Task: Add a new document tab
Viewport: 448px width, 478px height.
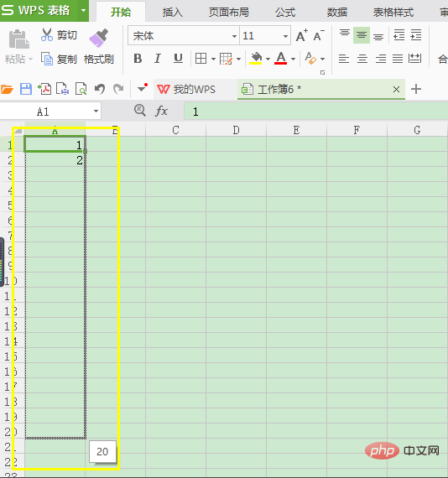Action: point(416,89)
